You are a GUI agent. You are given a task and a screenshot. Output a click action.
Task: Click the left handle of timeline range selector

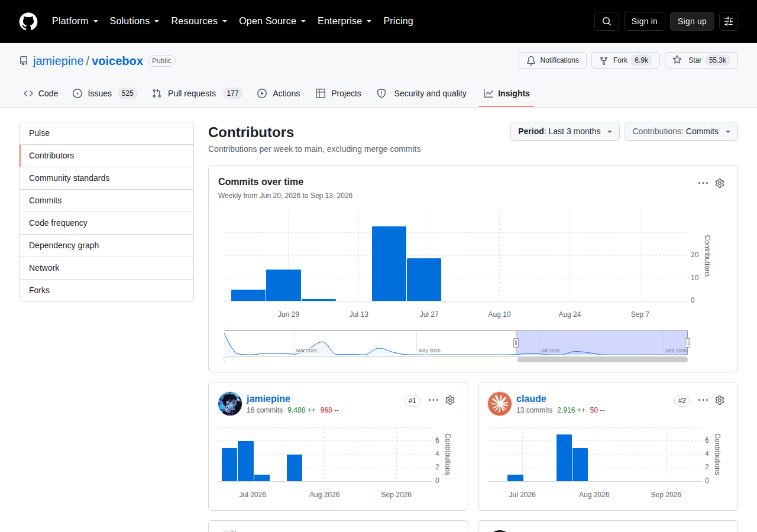pyautogui.click(x=516, y=343)
